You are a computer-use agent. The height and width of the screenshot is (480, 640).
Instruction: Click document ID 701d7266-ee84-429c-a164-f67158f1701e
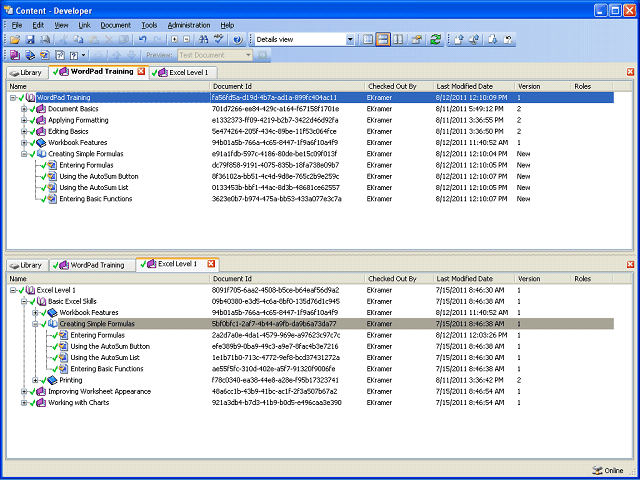pos(275,109)
